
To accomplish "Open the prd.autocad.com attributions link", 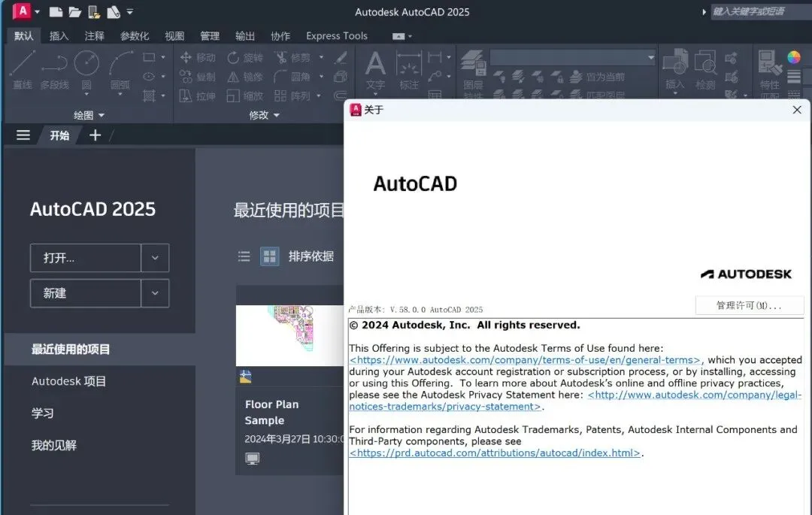I will (495, 453).
